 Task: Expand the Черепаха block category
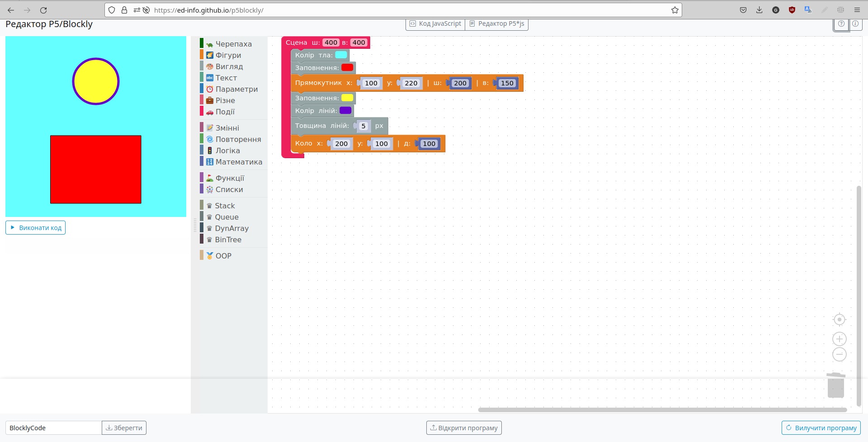233,44
